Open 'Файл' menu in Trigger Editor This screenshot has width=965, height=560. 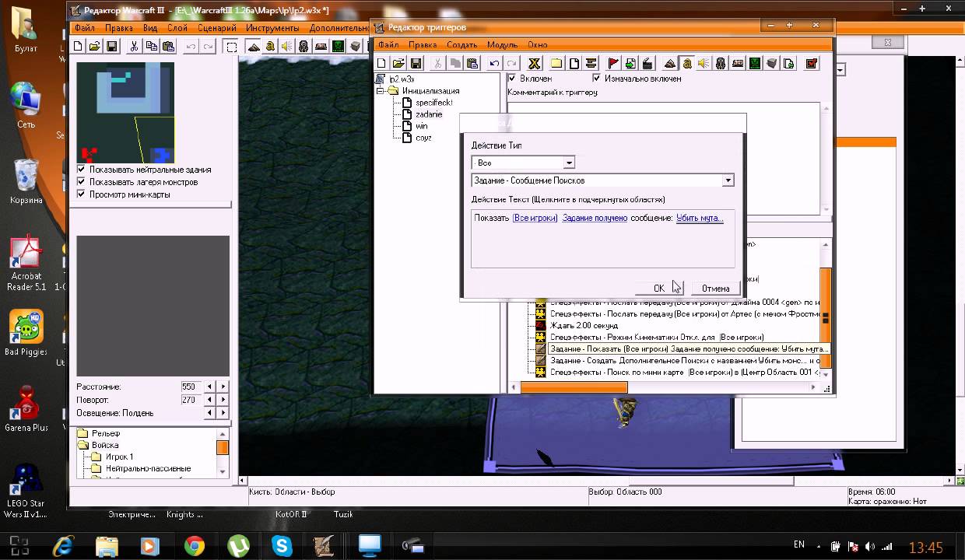[x=388, y=45]
